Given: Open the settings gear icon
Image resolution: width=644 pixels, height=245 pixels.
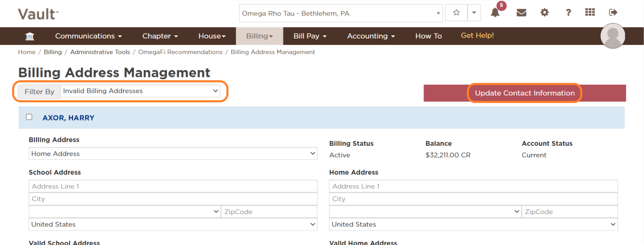Looking at the screenshot, I should [545, 13].
